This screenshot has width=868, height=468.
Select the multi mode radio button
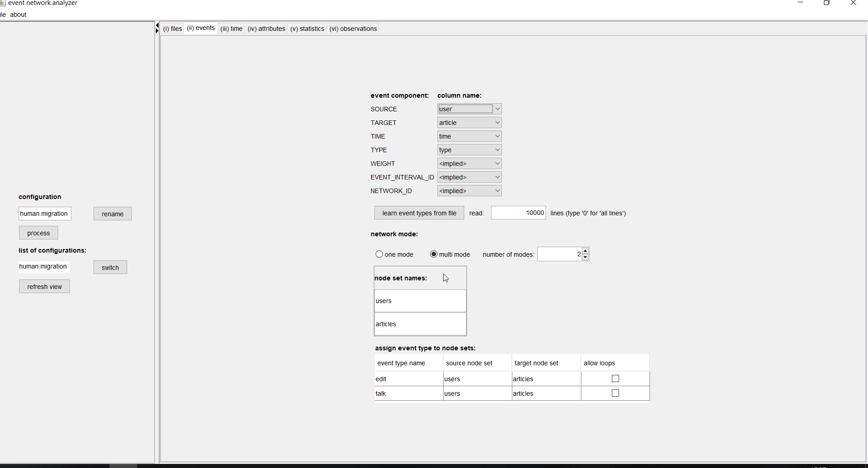(434, 254)
